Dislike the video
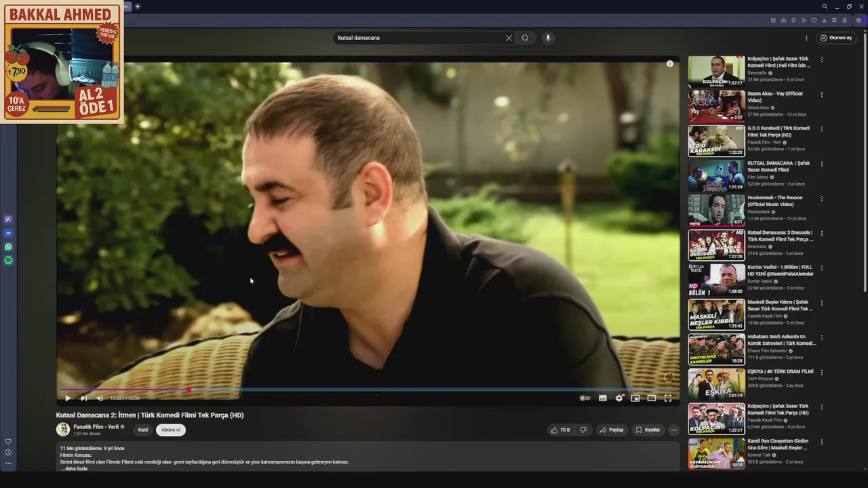 point(583,430)
